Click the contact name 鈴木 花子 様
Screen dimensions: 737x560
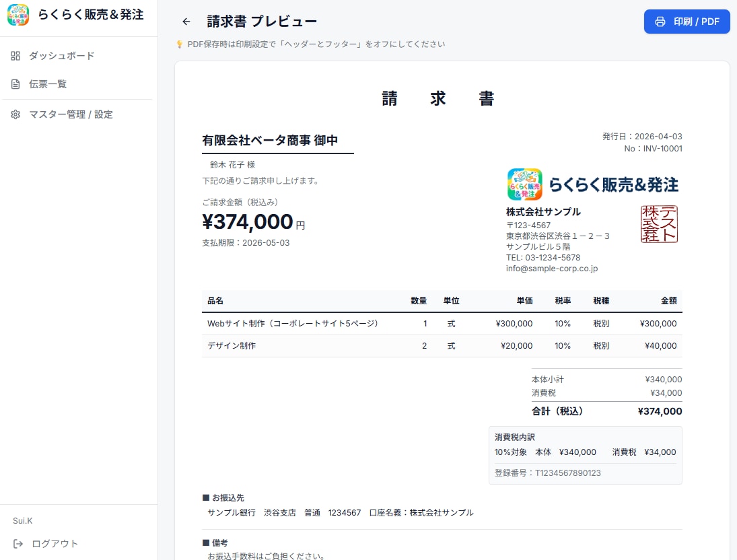232,165
